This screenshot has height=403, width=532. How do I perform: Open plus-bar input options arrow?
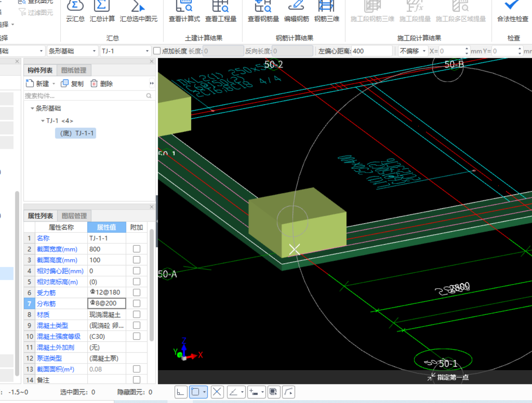point(263,392)
